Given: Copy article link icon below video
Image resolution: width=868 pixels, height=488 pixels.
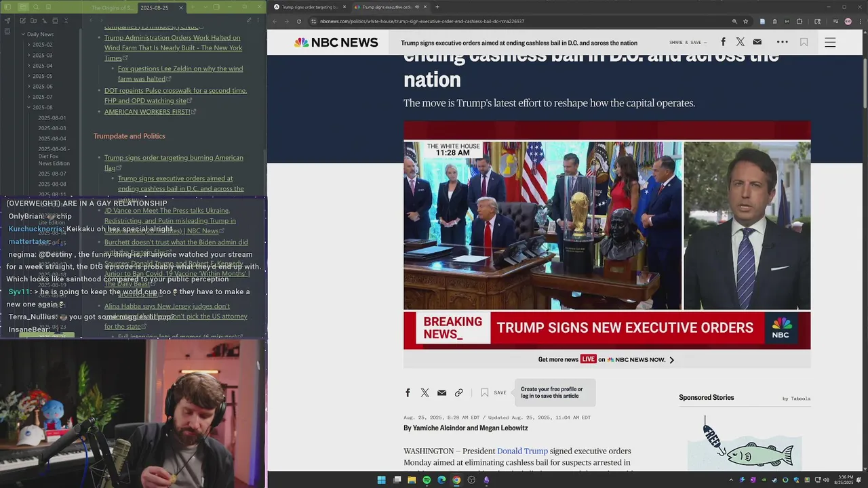Looking at the screenshot, I should click(458, 392).
